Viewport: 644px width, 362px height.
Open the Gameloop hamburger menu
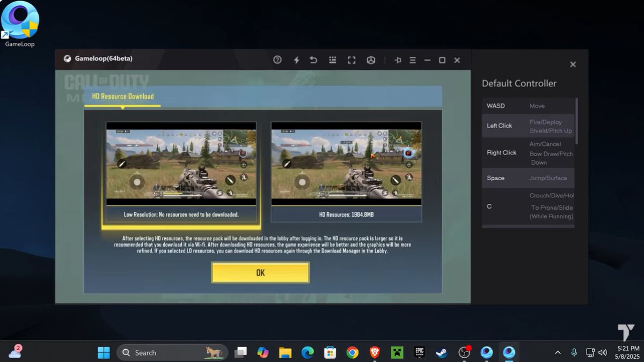pyautogui.click(x=413, y=60)
